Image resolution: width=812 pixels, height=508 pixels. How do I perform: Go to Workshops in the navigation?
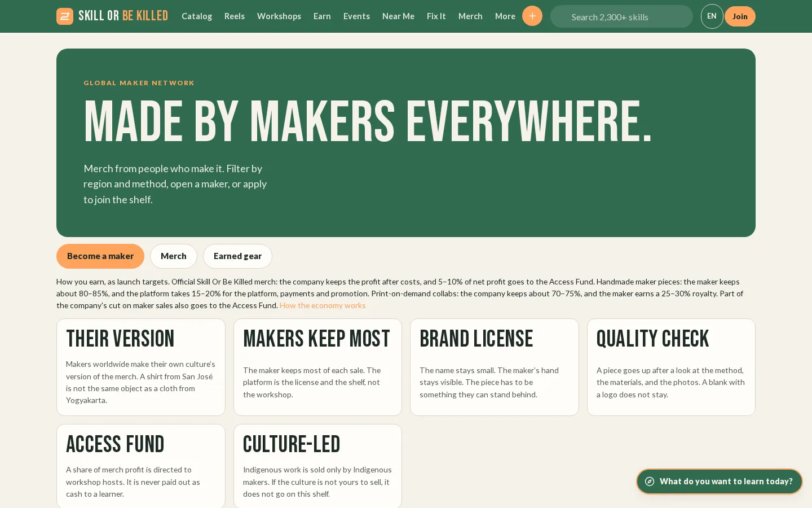pos(279,16)
